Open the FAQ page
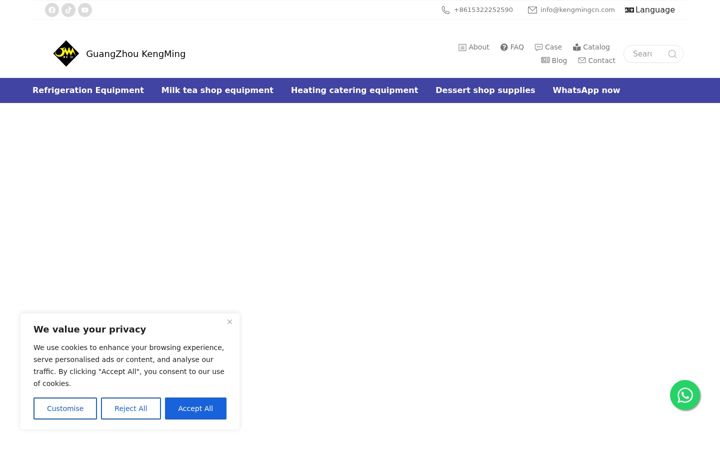This screenshot has width=720, height=450. click(512, 47)
